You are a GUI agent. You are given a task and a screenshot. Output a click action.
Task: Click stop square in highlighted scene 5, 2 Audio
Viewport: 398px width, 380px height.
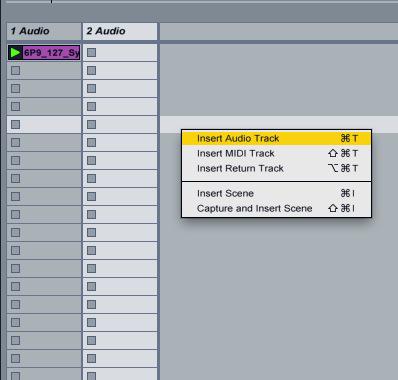[x=91, y=124]
